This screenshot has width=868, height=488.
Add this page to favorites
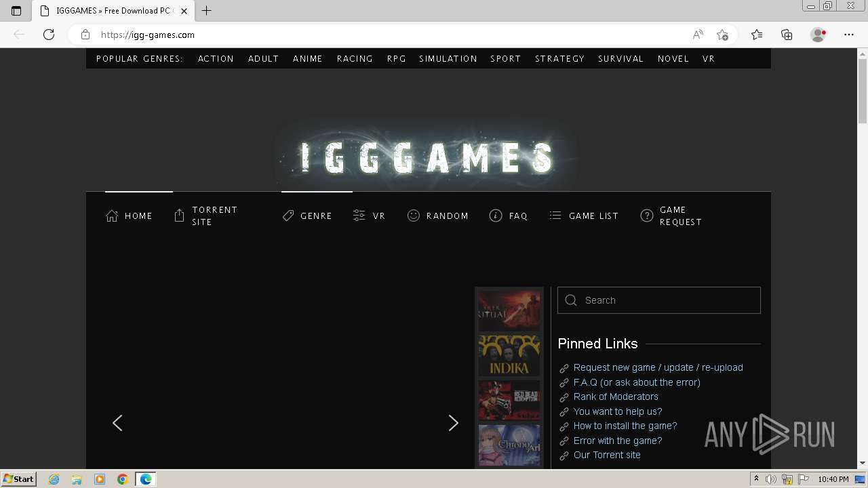722,35
